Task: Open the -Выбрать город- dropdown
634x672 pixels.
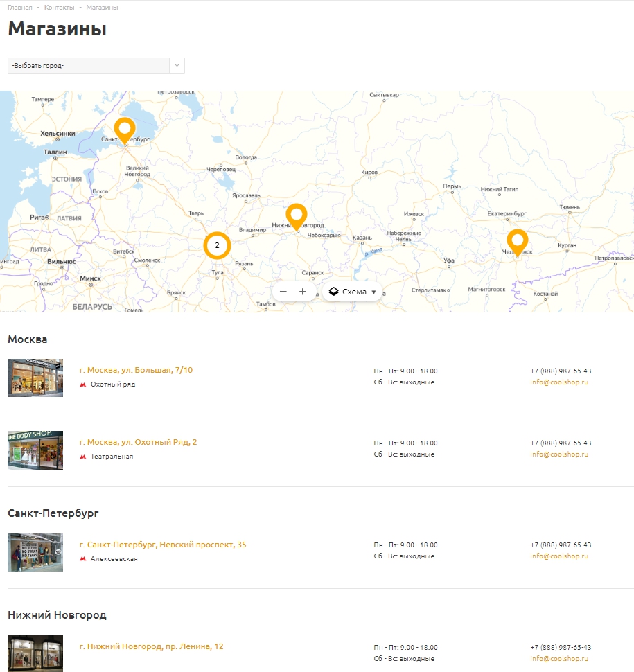Action: click(x=96, y=66)
